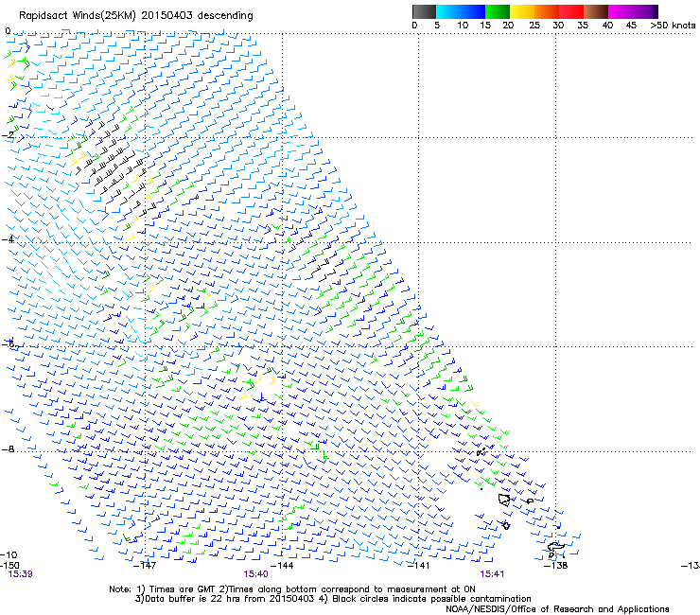Click the purple '15:41' time label

[x=492, y=574]
